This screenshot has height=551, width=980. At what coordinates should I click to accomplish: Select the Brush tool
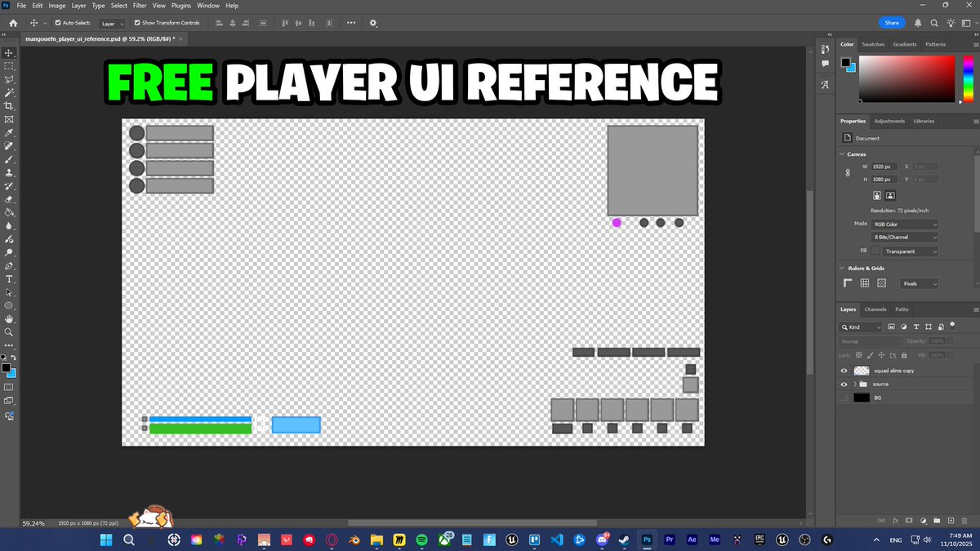9,159
